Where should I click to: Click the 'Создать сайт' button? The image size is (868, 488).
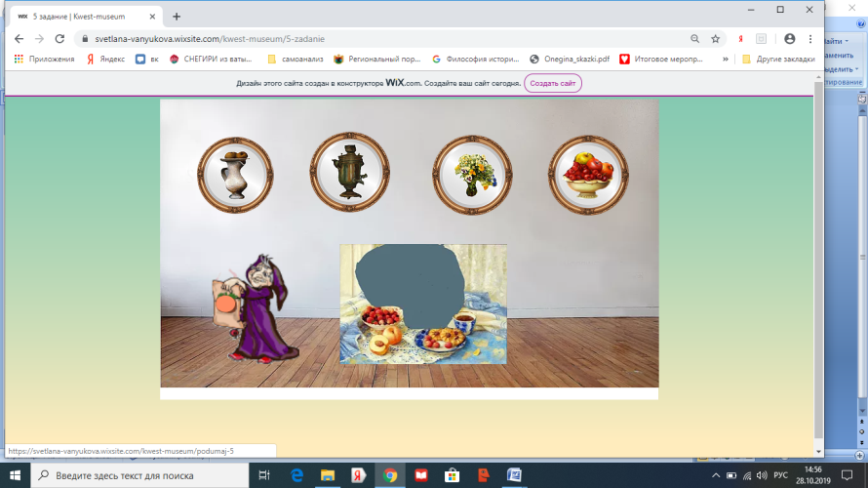click(552, 83)
